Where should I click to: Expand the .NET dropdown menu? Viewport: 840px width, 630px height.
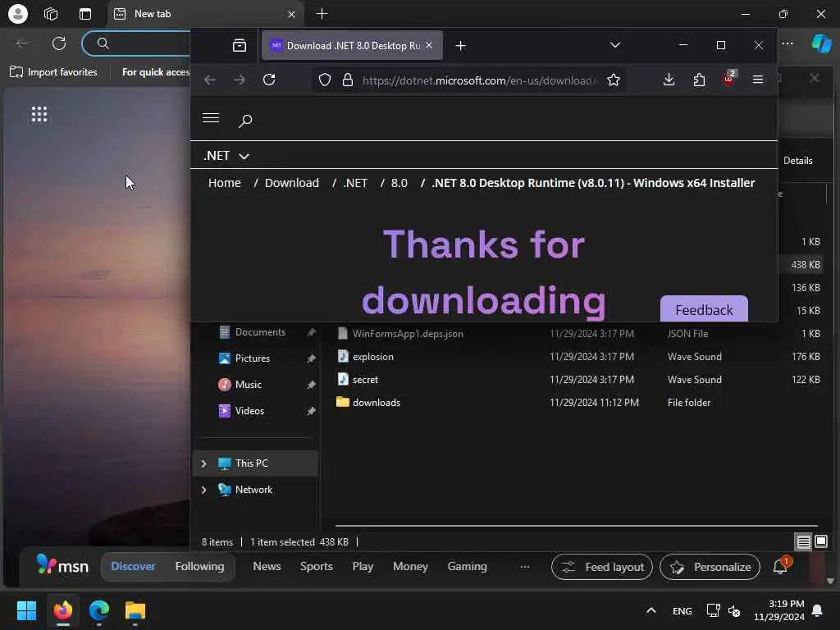226,156
